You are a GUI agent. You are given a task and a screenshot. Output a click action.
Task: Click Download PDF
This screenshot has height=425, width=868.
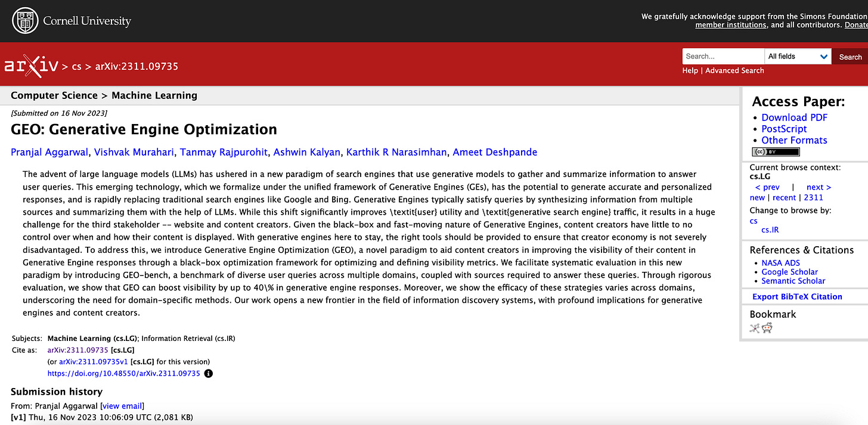(794, 117)
